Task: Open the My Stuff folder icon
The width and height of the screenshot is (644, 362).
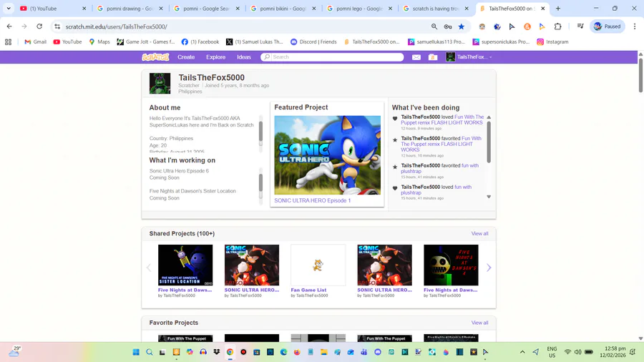Action: [x=433, y=57]
